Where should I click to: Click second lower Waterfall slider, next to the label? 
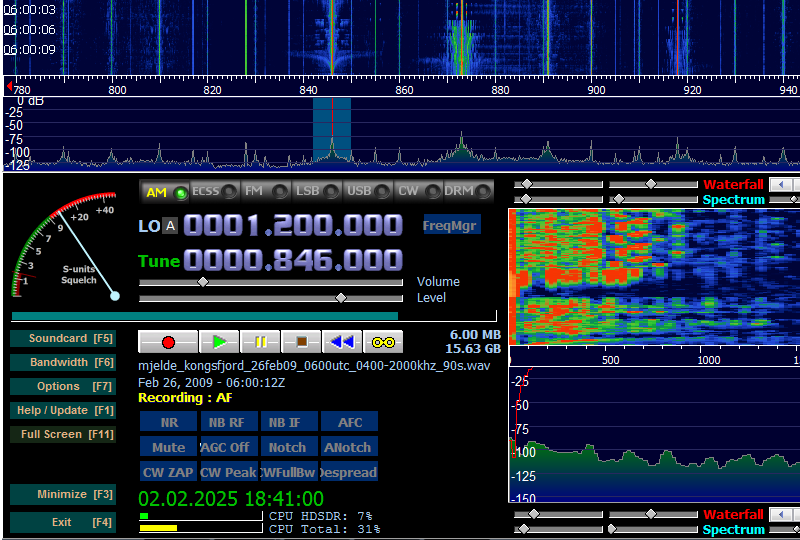coord(651,514)
